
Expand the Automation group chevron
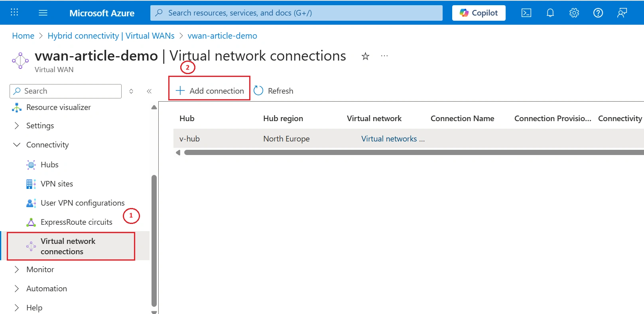click(x=16, y=288)
